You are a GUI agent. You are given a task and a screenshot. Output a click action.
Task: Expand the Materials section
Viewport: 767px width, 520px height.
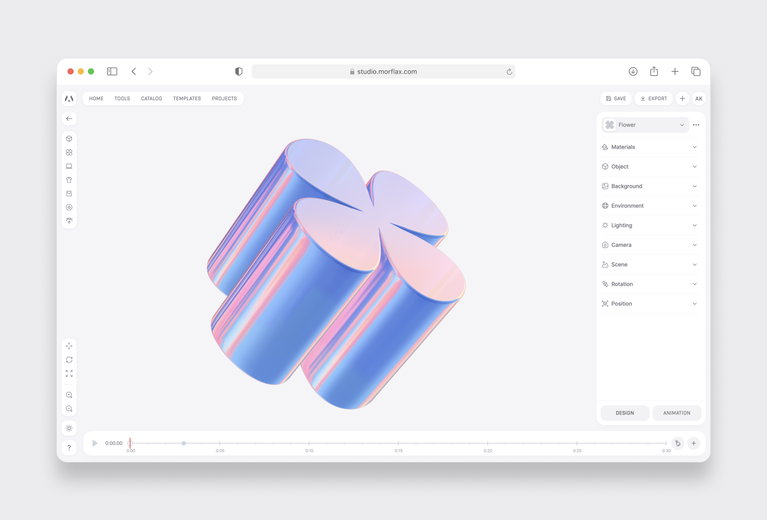tap(650, 147)
